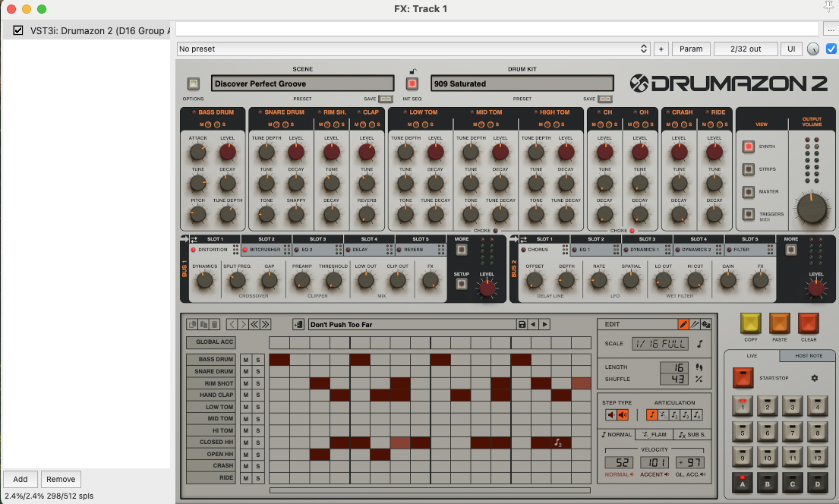Click the Param button
This screenshot has height=504, width=839.
point(691,49)
